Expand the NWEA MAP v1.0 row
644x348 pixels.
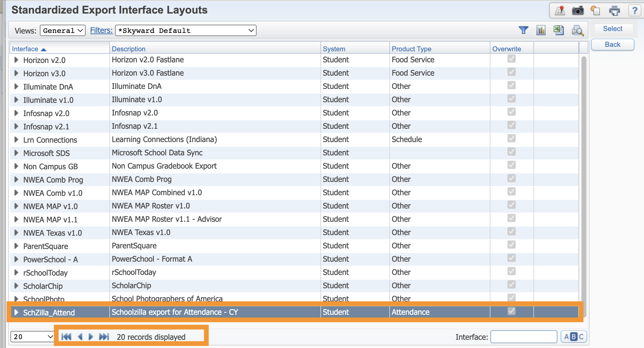16,206
